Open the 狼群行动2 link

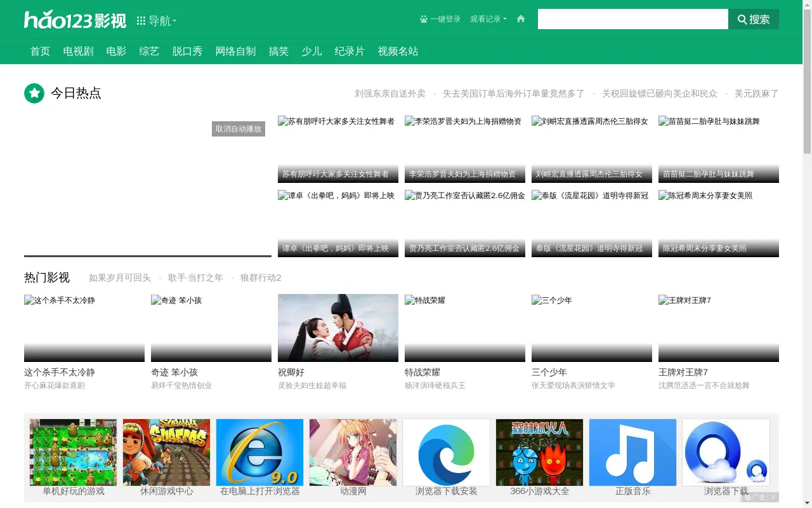point(261,277)
